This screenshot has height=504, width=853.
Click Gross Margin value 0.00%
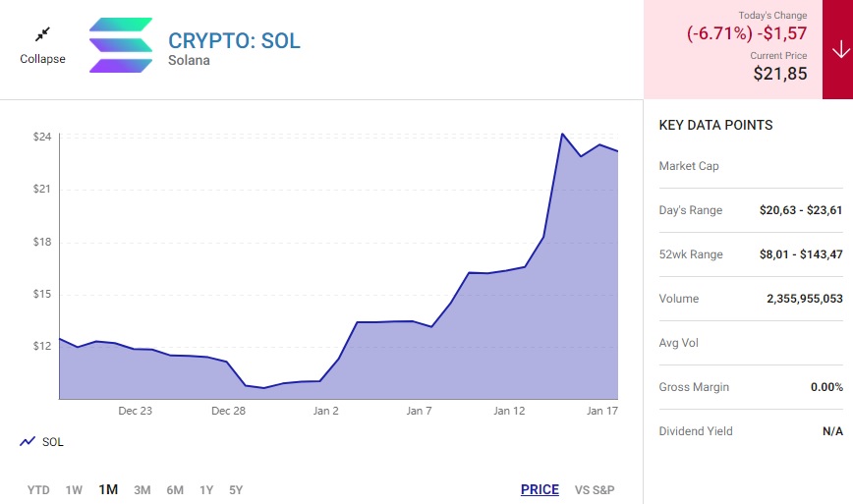coord(826,387)
